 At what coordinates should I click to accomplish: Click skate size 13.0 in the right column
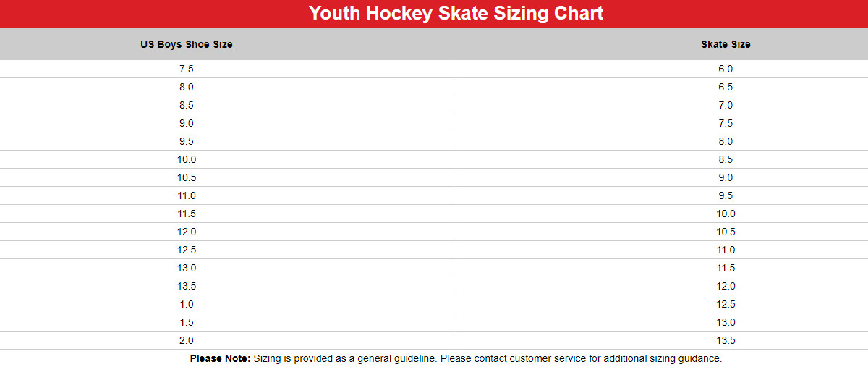[726, 322]
